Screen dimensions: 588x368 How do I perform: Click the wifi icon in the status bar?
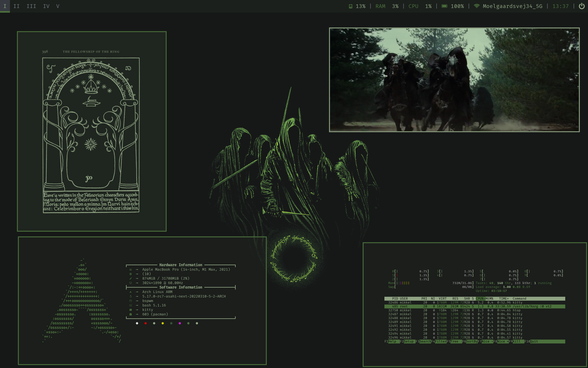tap(476, 6)
